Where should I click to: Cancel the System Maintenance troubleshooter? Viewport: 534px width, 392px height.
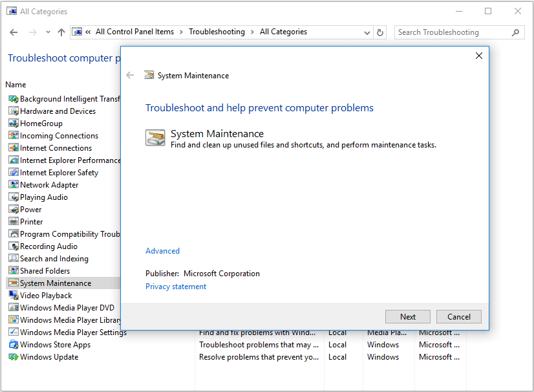(458, 316)
